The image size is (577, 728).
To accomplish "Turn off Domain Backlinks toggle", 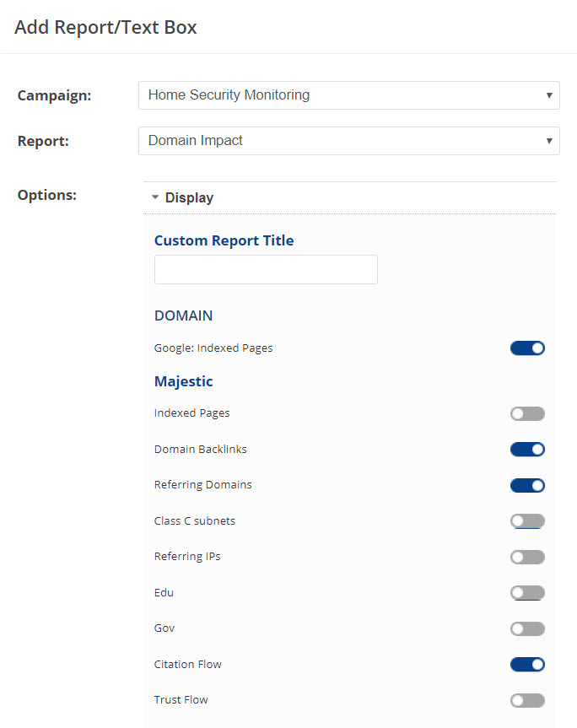I will pos(527,449).
